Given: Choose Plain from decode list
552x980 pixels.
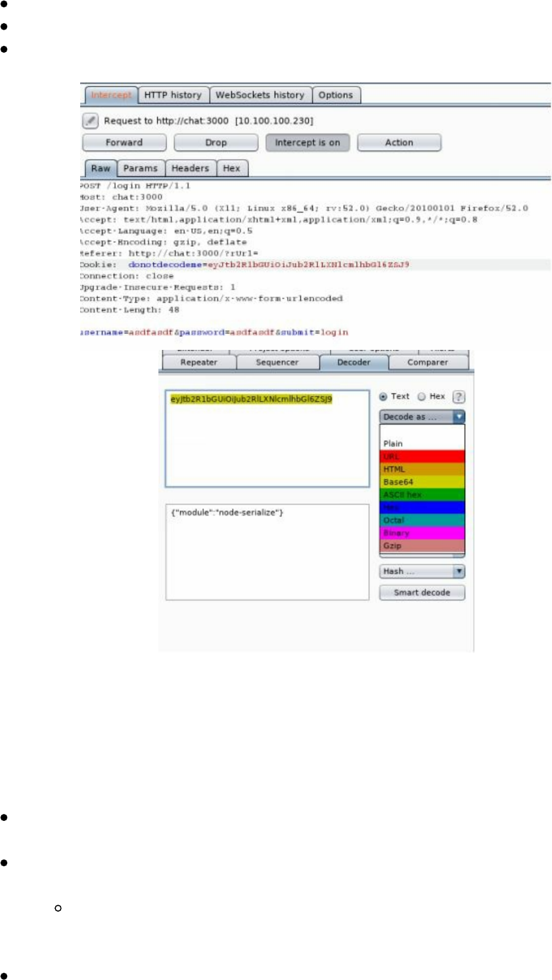Looking at the screenshot, I should click(x=422, y=443).
